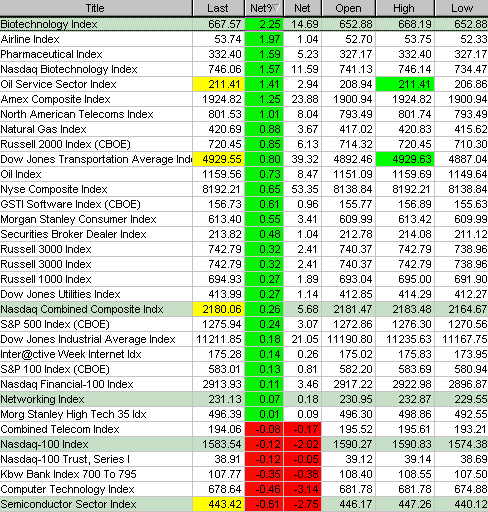Click the Net value 53.35
The height and width of the screenshot is (512, 488).
click(x=303, y=189)
